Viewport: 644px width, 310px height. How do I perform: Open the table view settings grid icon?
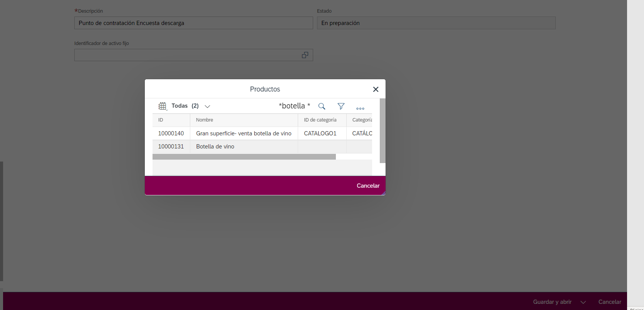pos(163,106)
